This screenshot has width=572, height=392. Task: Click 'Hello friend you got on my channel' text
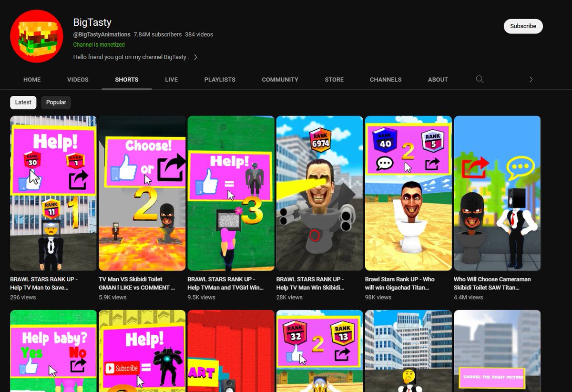(131, 57)
